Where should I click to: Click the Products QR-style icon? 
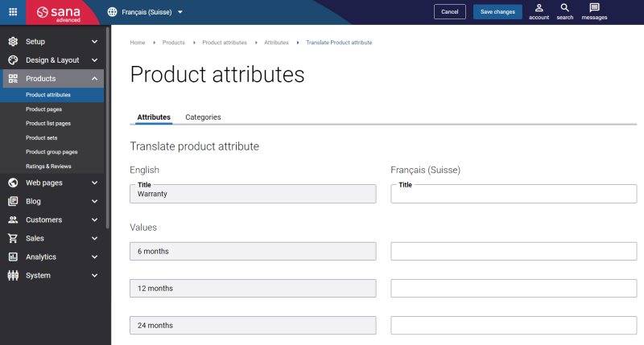coord(13,78)
